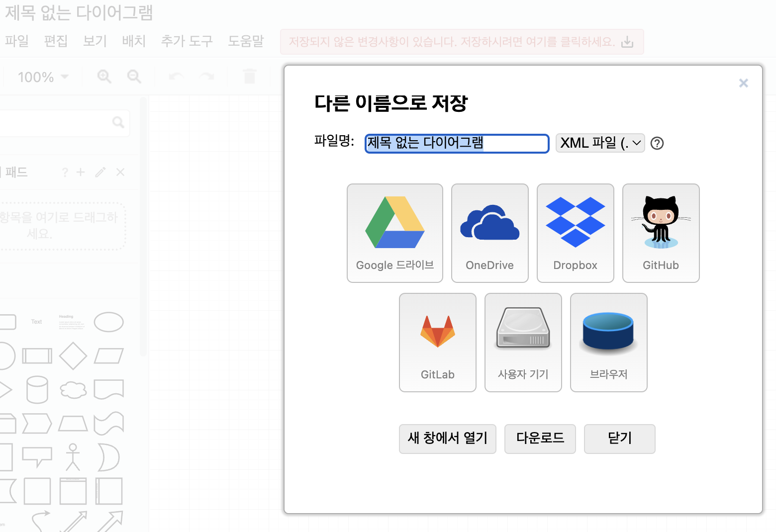Open the XML 파일 format dropdown
The height and width of the screenshot is (532, 776).
pyautogui.click(x=600, y=143)
